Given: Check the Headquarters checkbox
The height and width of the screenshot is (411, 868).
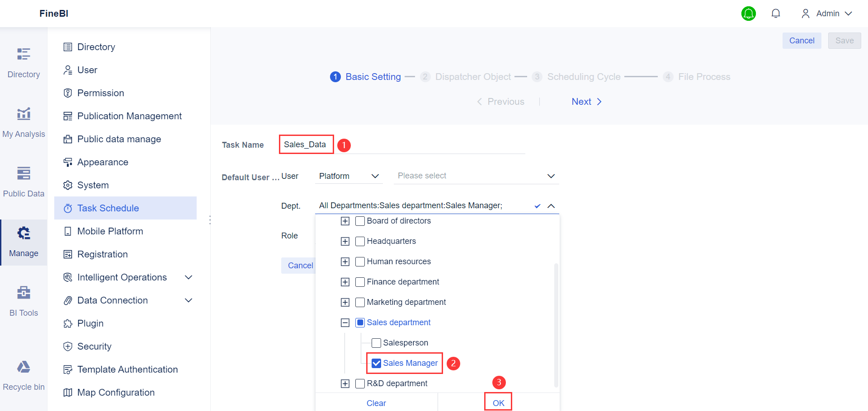Looking at the screenshot, I should point(359,241).
